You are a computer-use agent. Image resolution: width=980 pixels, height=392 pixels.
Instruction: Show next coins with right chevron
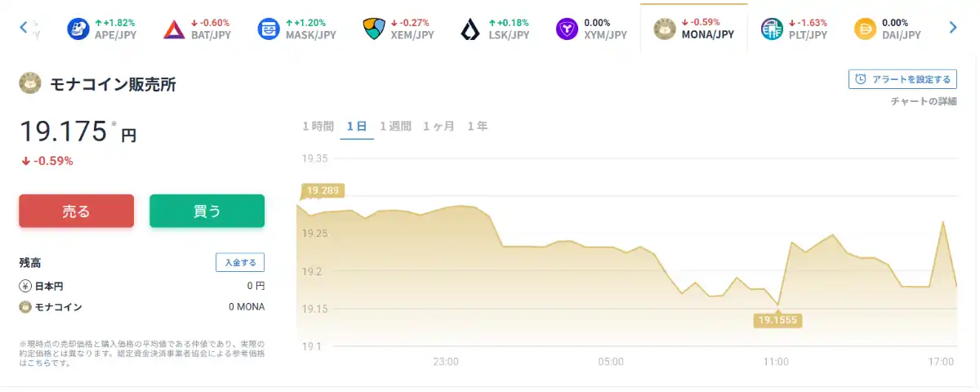click(952, 28)
